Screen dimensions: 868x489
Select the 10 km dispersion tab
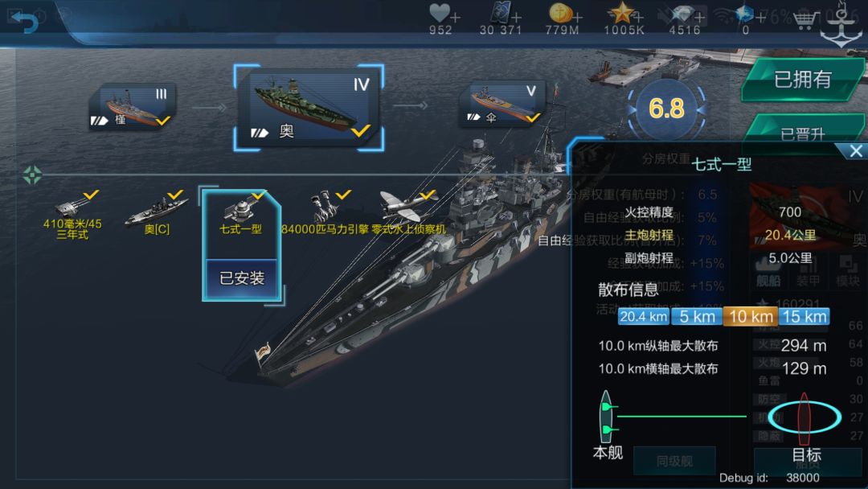pyautogui.click(x=750, y=317)
